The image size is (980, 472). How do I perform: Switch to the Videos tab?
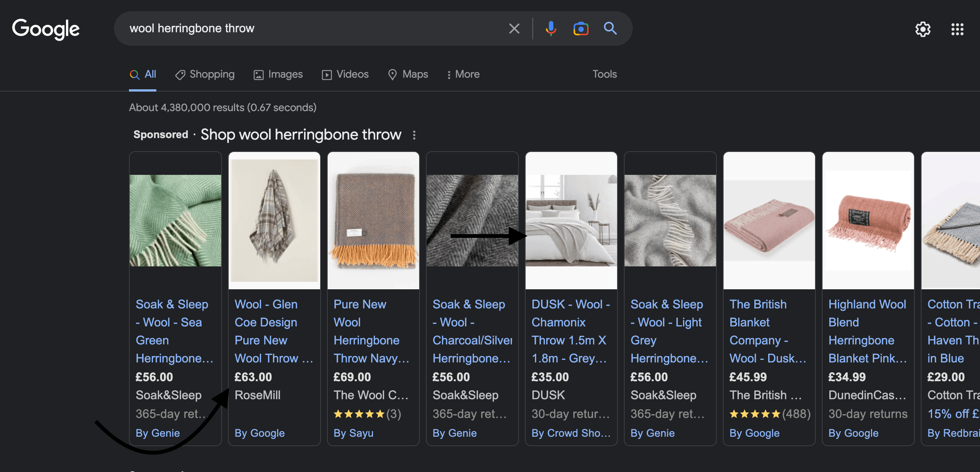click(345, 74)
